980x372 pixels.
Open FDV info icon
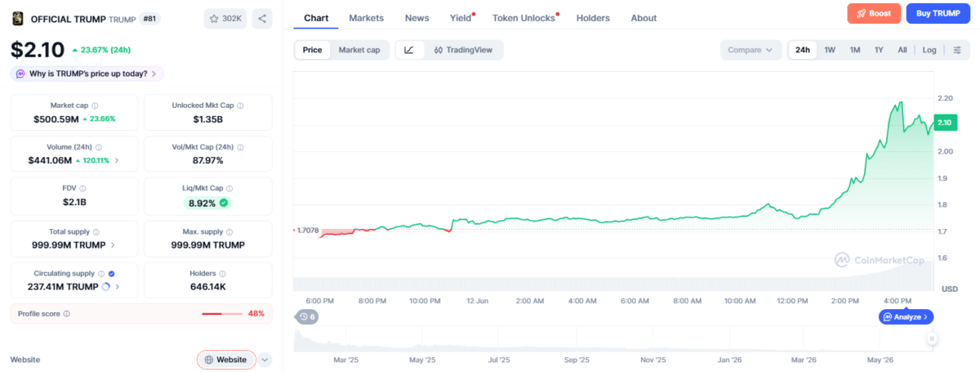click(84, 189)
